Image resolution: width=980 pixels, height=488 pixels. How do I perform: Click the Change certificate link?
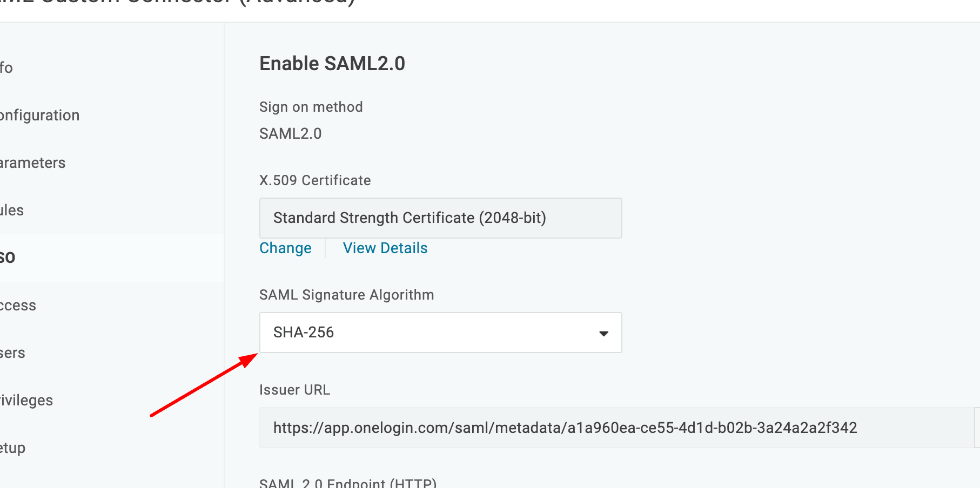285,248
